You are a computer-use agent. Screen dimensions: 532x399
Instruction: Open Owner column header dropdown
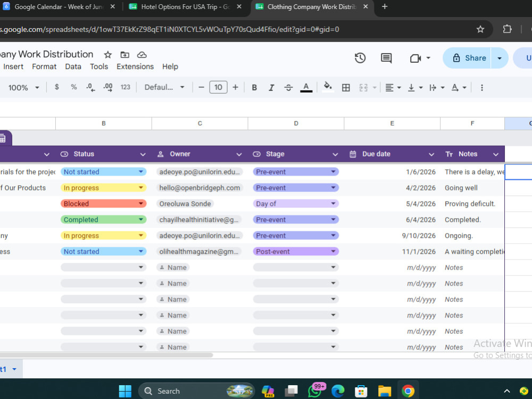click(239, 154)
